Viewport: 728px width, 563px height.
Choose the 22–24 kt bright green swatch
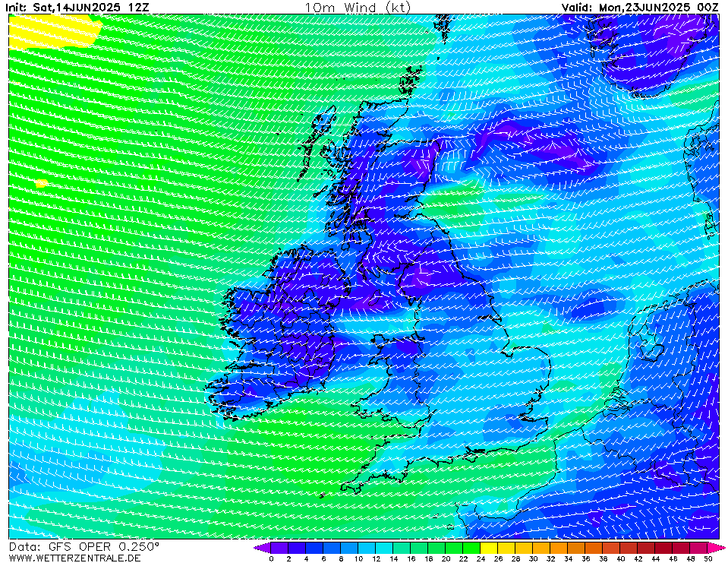pos(472,547)
